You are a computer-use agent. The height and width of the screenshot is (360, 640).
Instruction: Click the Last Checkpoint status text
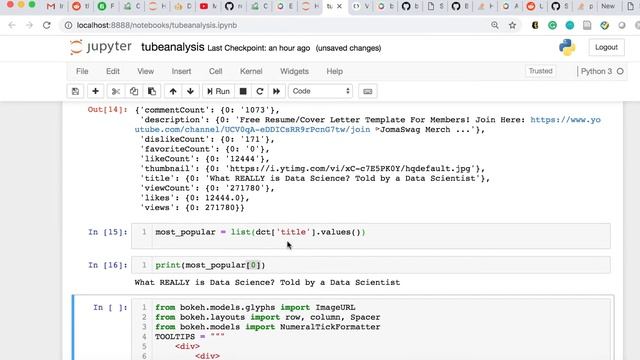[258, 48]
